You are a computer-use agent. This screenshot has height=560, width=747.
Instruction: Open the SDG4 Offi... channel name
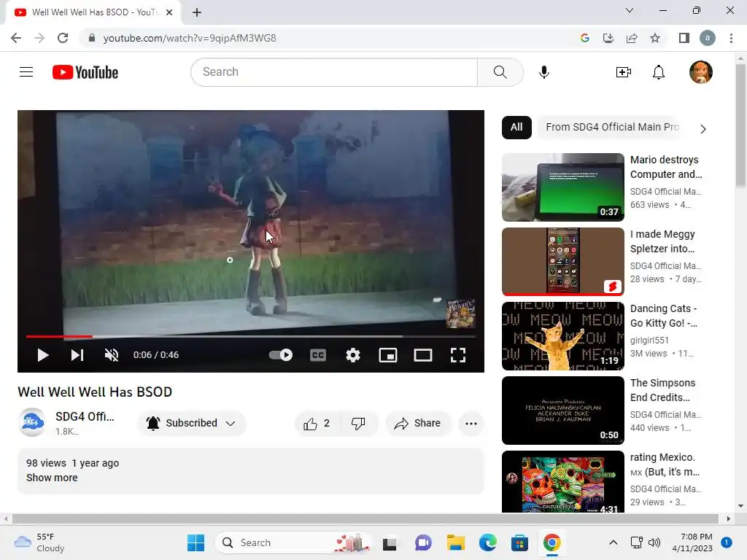(x=85, y=416)
